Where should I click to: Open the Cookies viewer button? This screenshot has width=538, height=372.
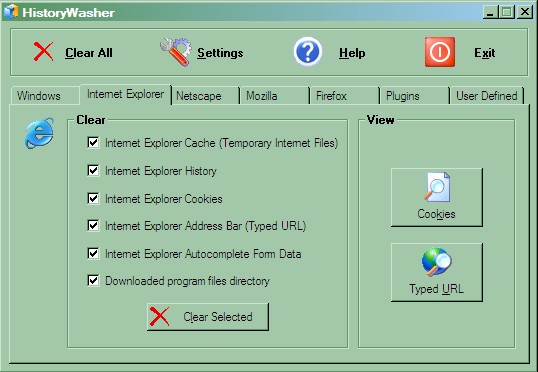[x=436, y=197]
